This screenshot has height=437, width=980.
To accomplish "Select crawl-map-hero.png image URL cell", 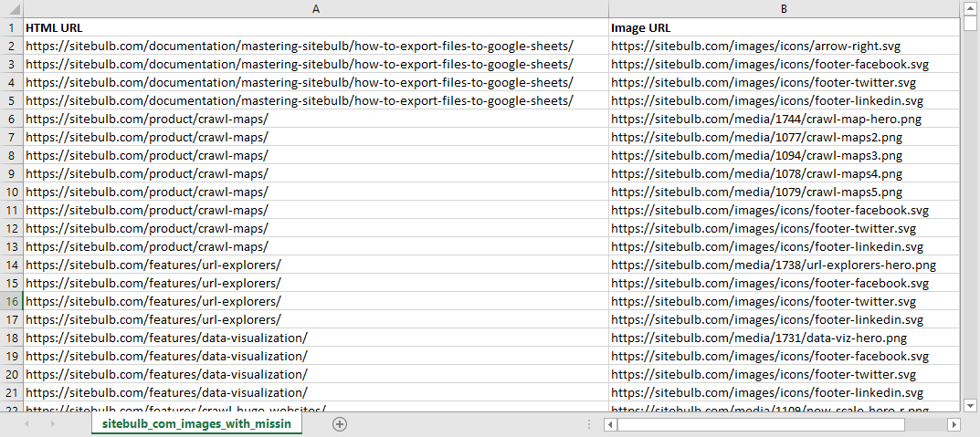I will (x=784, y=120).
